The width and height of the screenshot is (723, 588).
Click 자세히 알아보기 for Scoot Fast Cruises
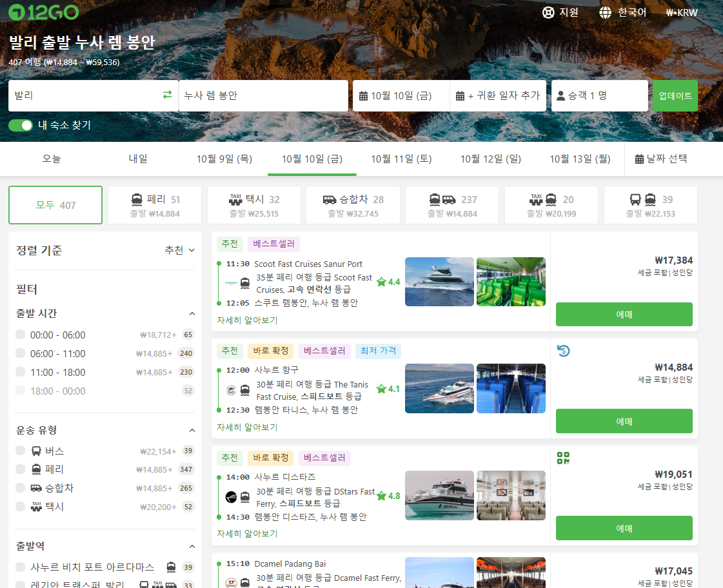(x=247, y=320)
